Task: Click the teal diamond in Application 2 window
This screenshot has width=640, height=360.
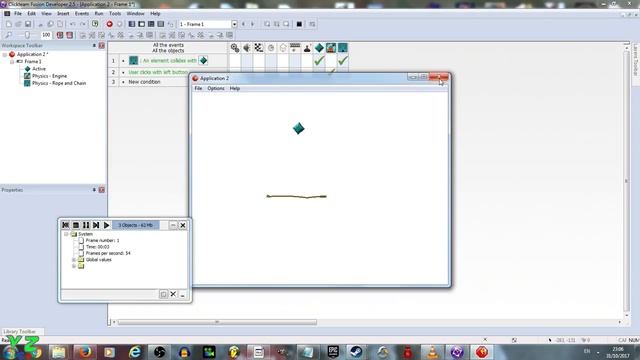Action: pos(299,128)
